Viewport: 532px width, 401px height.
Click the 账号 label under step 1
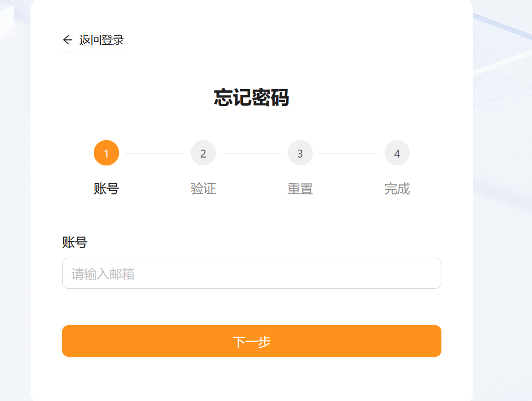(x=106, y=189)
